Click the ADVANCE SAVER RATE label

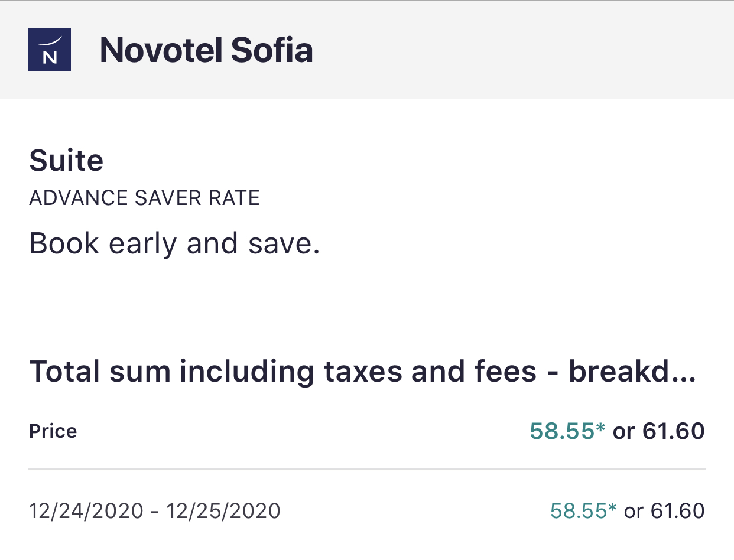(144, 198)
